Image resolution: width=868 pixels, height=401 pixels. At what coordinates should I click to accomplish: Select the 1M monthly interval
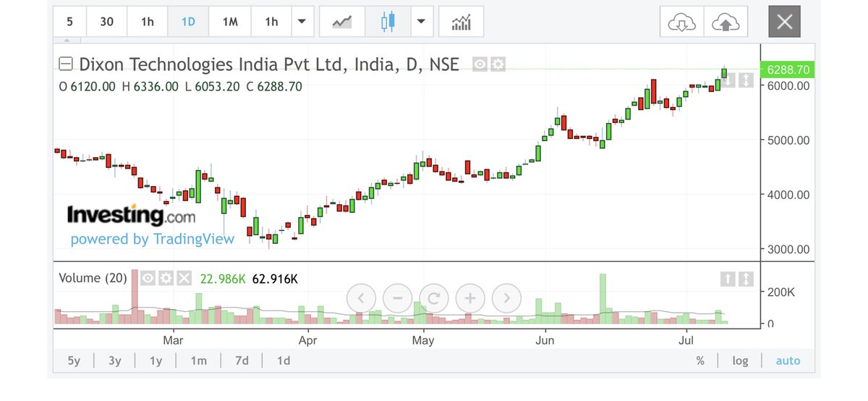click(230, 22)
